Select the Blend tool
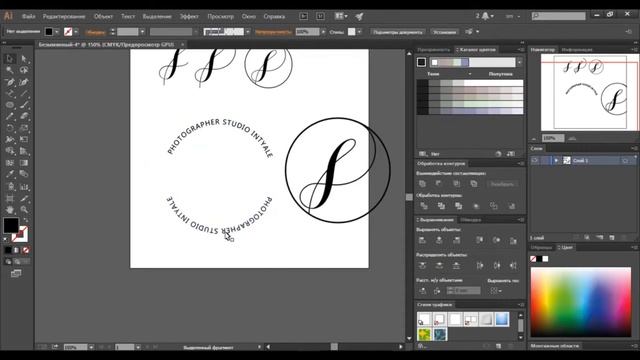 tap(24, 174)
